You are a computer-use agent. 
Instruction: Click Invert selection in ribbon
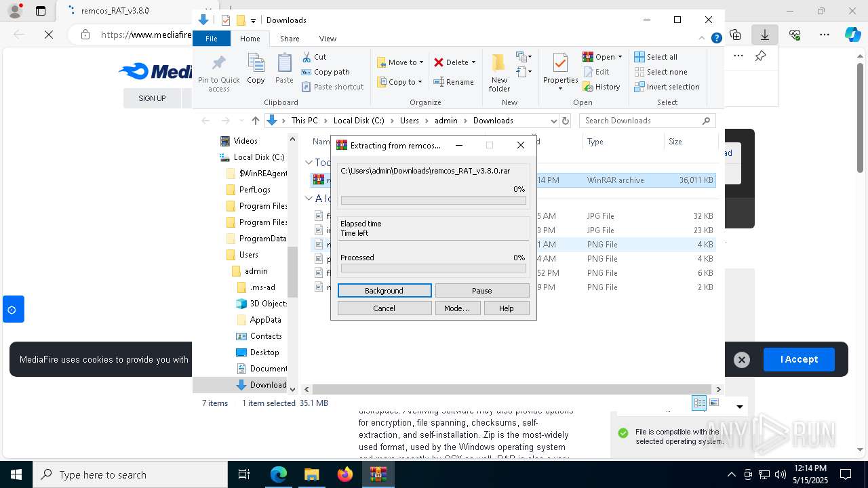[667, 87]
